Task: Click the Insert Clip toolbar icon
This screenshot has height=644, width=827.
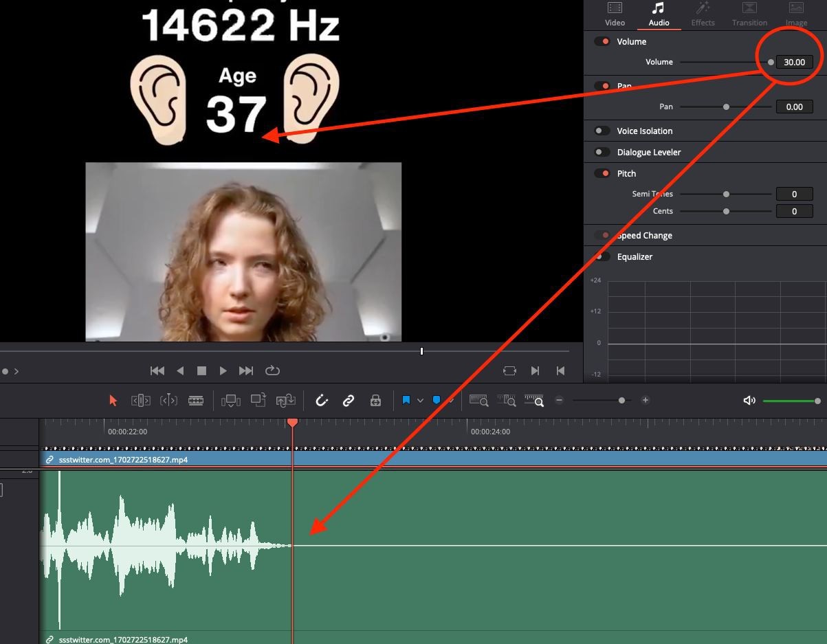Action: [231, 400]
